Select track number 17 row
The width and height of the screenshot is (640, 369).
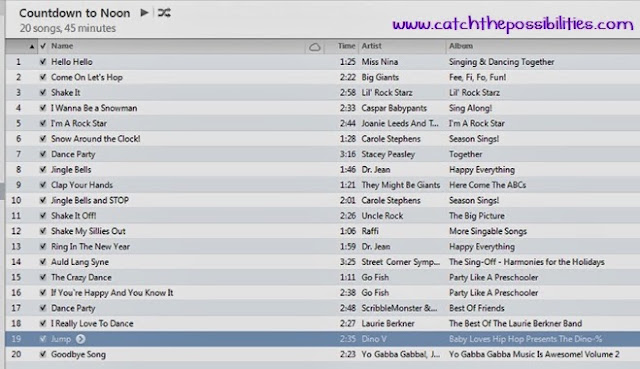[322, 308]
